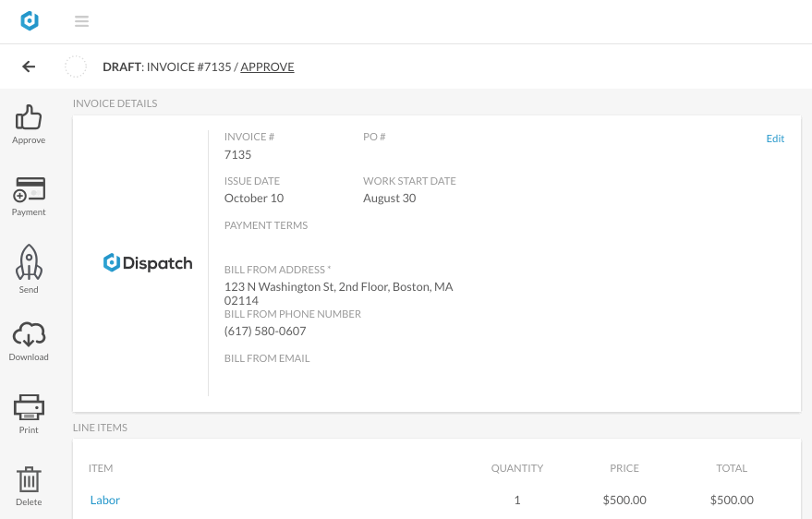812x519 pixels.
Task: Click the dotted circle status indicator
Action: coord(76,66)
